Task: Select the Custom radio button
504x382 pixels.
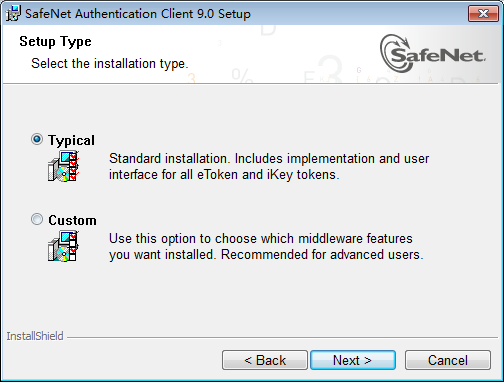Action: point(37,219)
